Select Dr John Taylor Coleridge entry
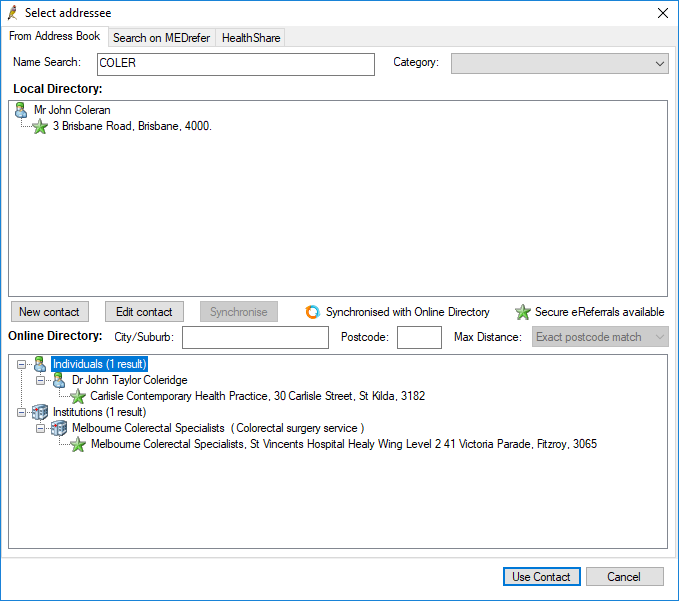679x601 pixels. point(129,380)
